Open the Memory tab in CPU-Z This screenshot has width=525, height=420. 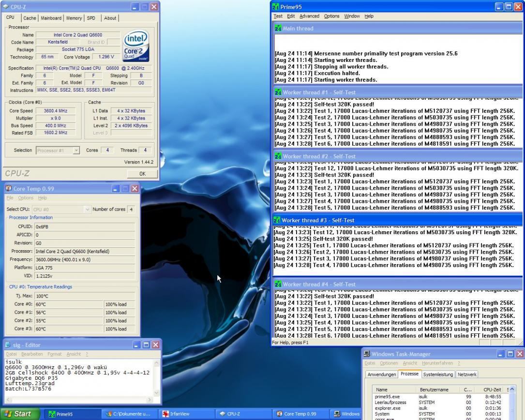tap(74, 18)
